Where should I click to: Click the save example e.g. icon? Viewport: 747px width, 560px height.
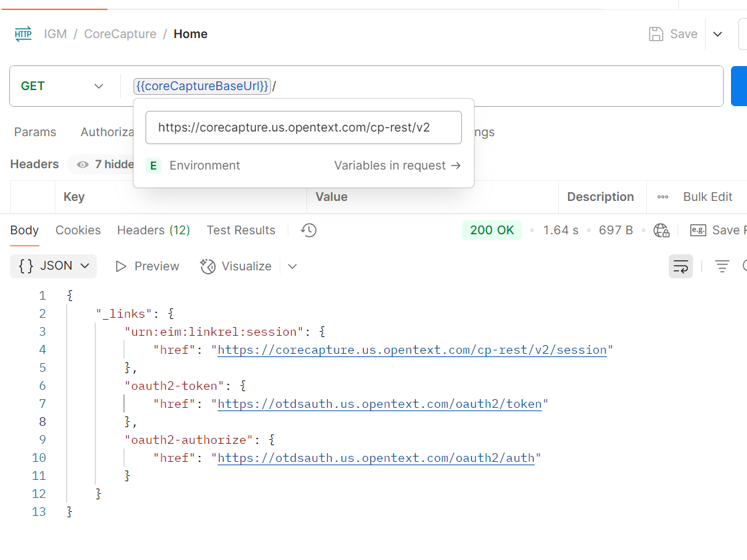698,230
